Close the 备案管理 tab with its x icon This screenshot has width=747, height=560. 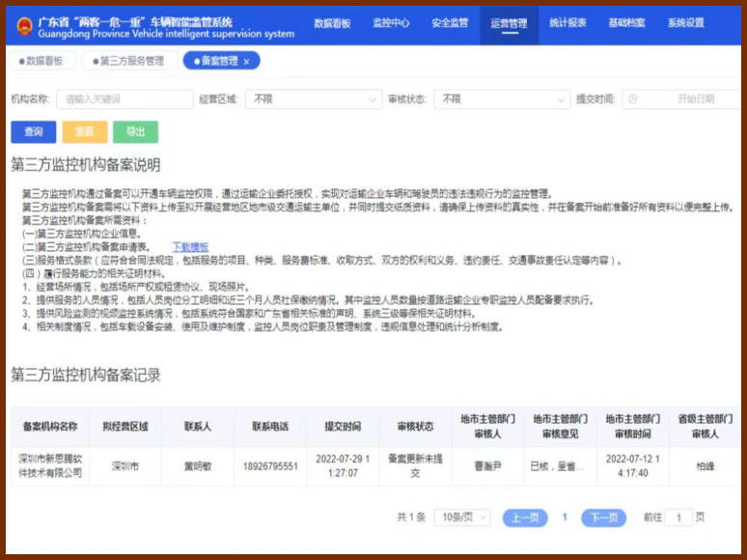(x=246, y=61)
